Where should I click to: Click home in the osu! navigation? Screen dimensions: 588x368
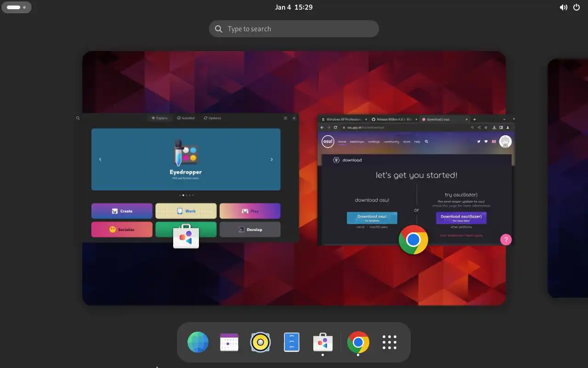[342, 142]
